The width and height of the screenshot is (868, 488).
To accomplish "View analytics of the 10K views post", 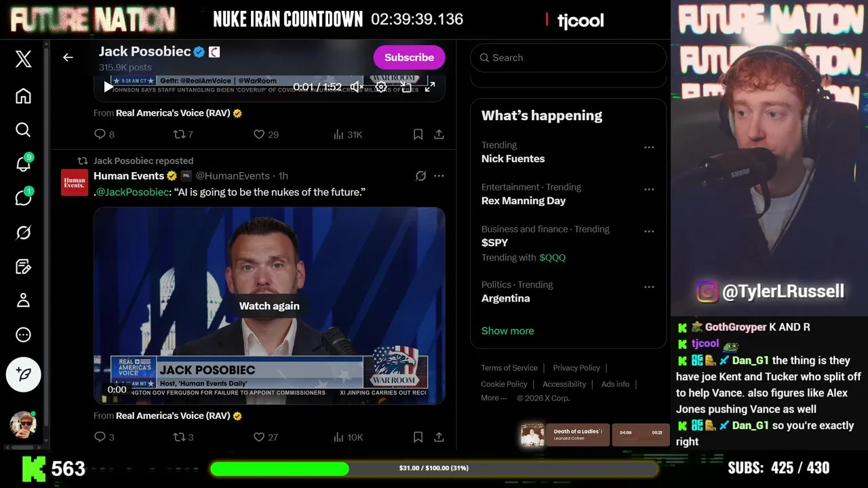I will click(348, 437).
